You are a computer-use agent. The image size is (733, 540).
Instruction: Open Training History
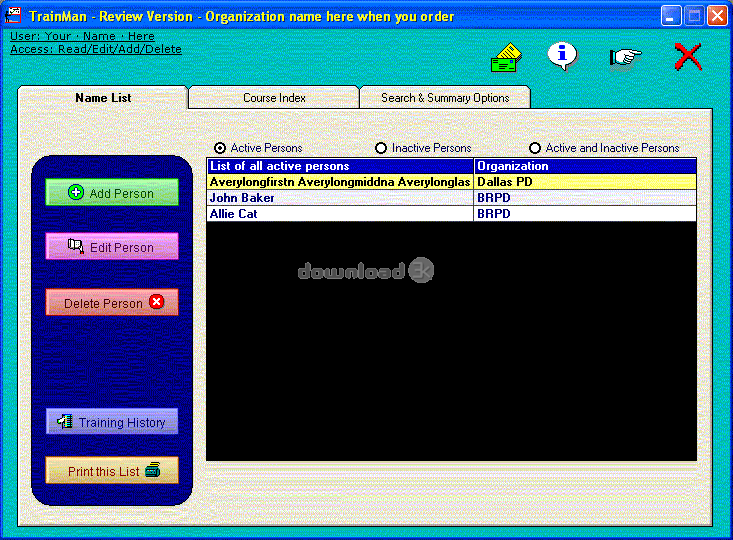tap(112, 422)
